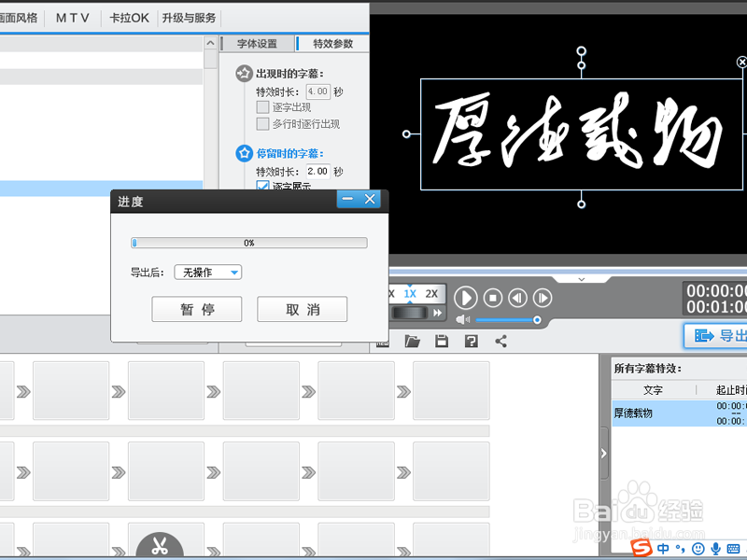Click the export video button
The image size is (747, 560).
pos(715,336)
